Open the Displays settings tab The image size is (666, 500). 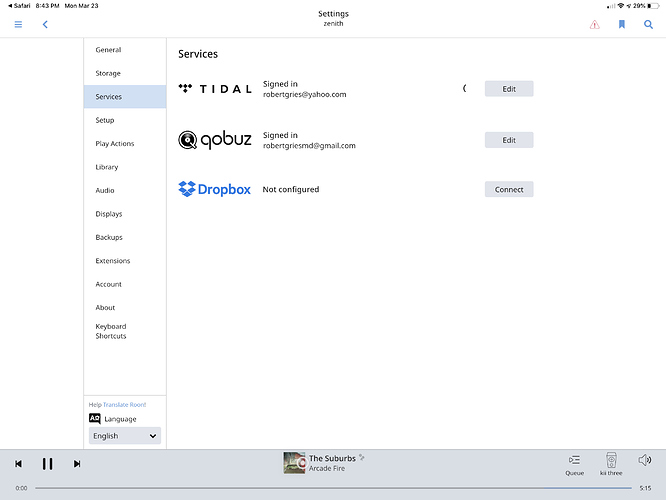point(125,214)
